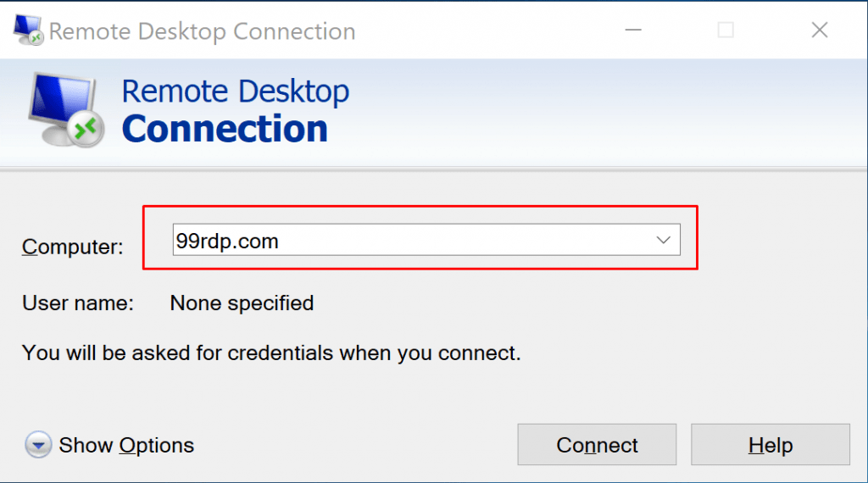Click the "User name:" label
This screenshot has width=868, height=483.
click(x=78, y=303)
